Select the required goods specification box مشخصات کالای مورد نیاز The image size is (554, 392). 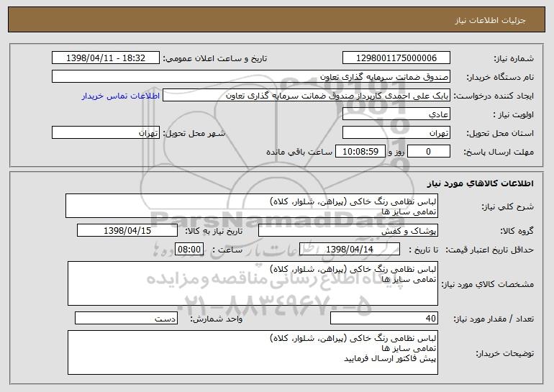coord(253,283)
